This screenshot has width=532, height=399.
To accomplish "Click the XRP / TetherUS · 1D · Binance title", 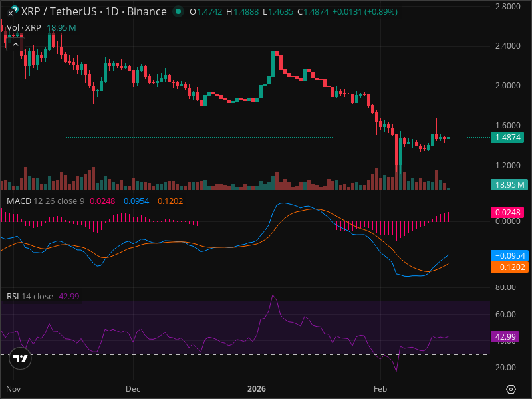I will click(94, 11).
